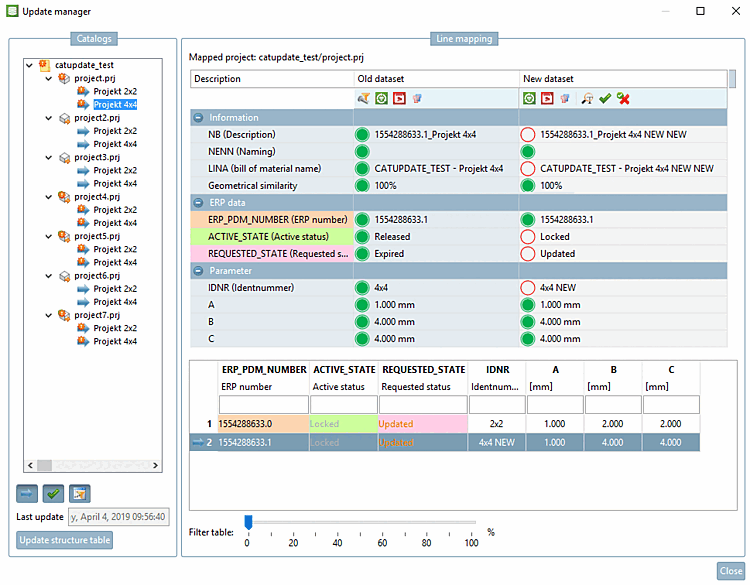This screenshot has width=750, height=585.
Task: Click the ERP_PDM_NUMBER filter input field
Action: click(x=263, y=404)
